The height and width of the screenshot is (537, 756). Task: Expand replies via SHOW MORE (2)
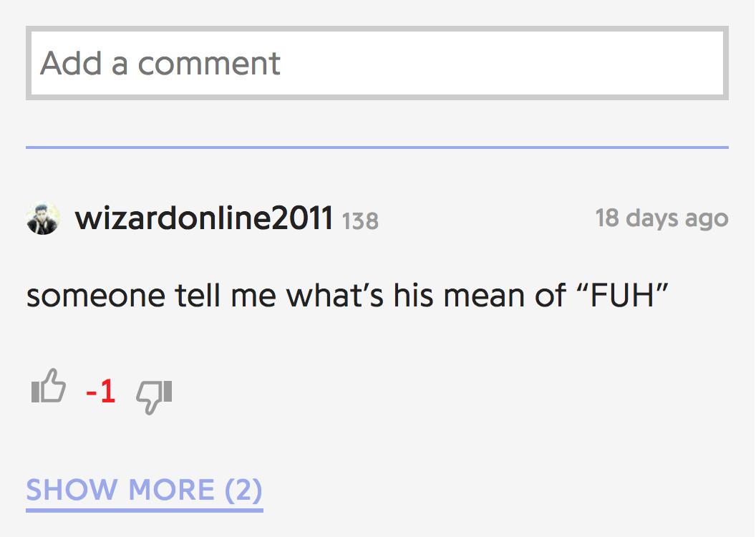click(144, 490)
